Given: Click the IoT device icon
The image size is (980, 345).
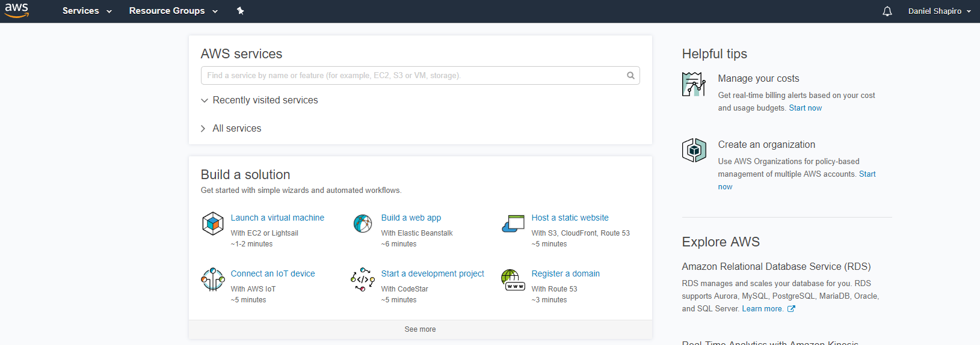Looking at the screenshot, I should [212, 279].
